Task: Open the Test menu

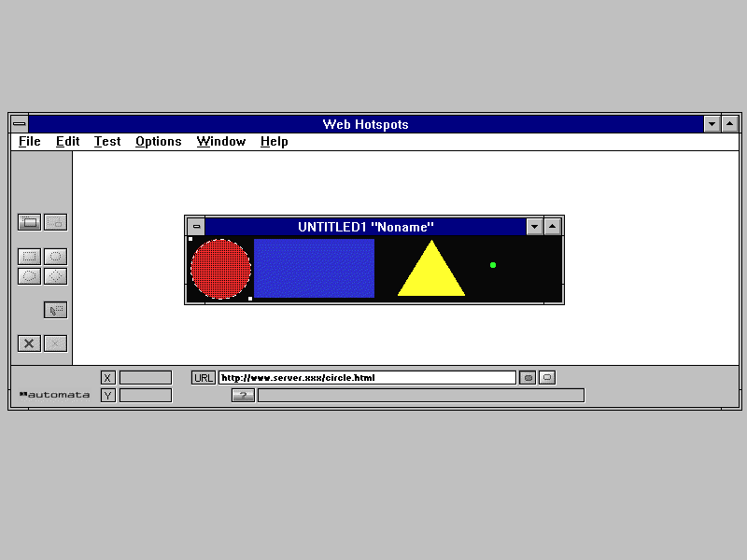Action: (107, 142)
